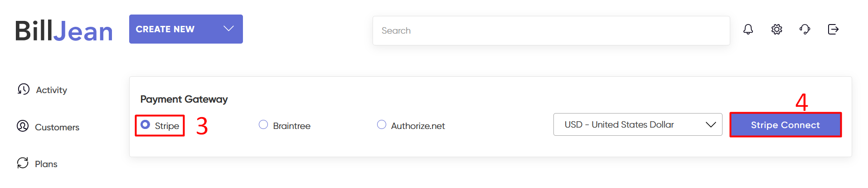
Task: Select the Stripe payment gateway
Action: coord(145,124)
